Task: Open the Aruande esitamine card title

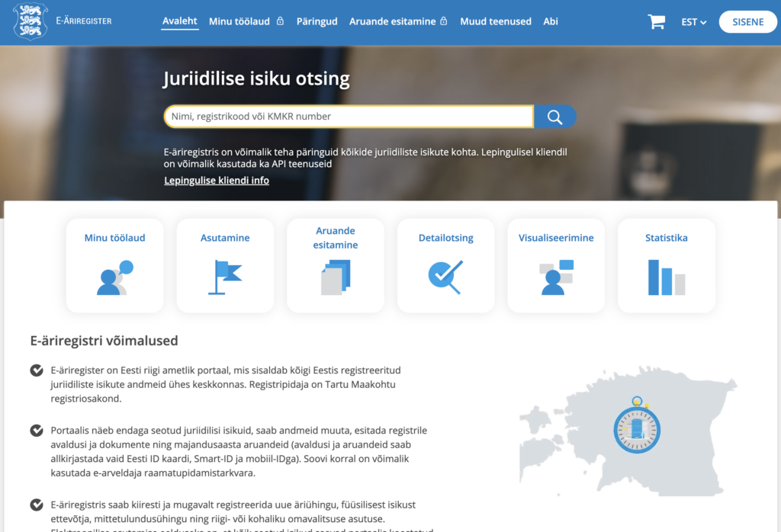Action: (336, 238)
